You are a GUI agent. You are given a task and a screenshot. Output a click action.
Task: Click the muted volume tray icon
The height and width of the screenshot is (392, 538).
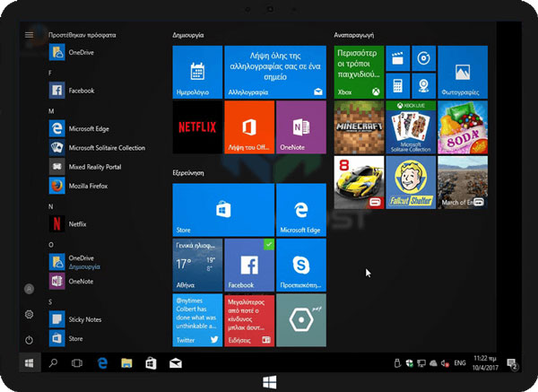pos(445,363)
